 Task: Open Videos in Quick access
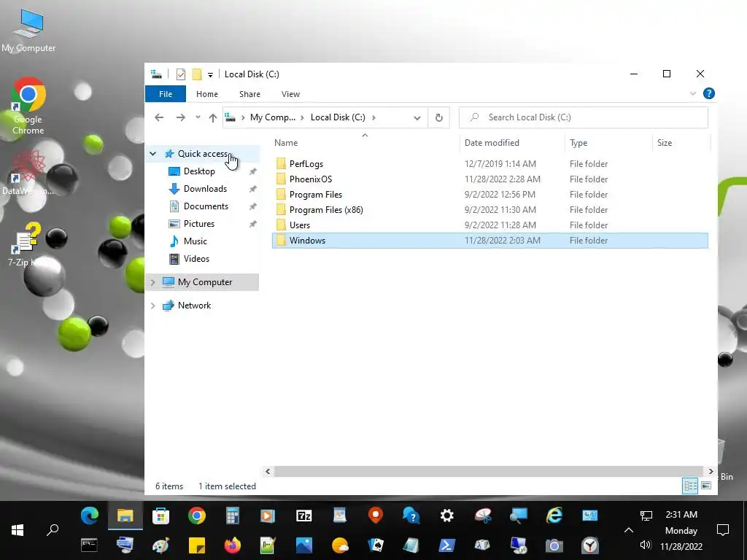(196, 259)
